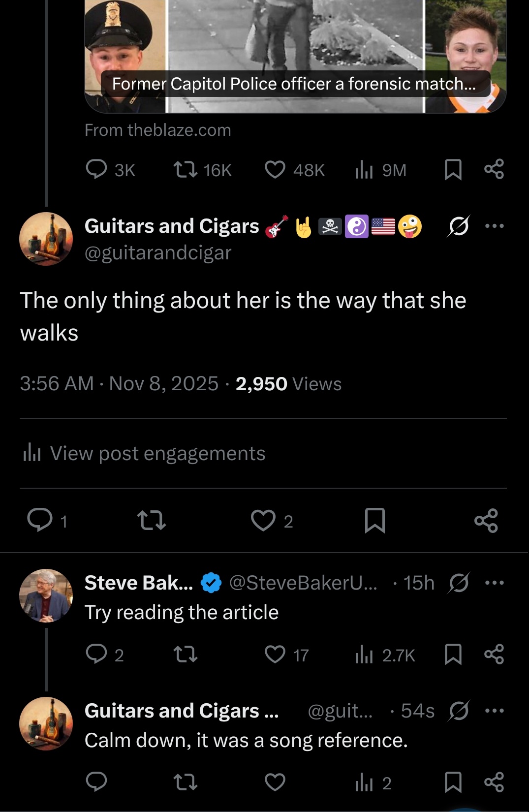Open more options on Steve Baker's reply
The height and width of the screenshot is (812, 529).
point(494,583)
